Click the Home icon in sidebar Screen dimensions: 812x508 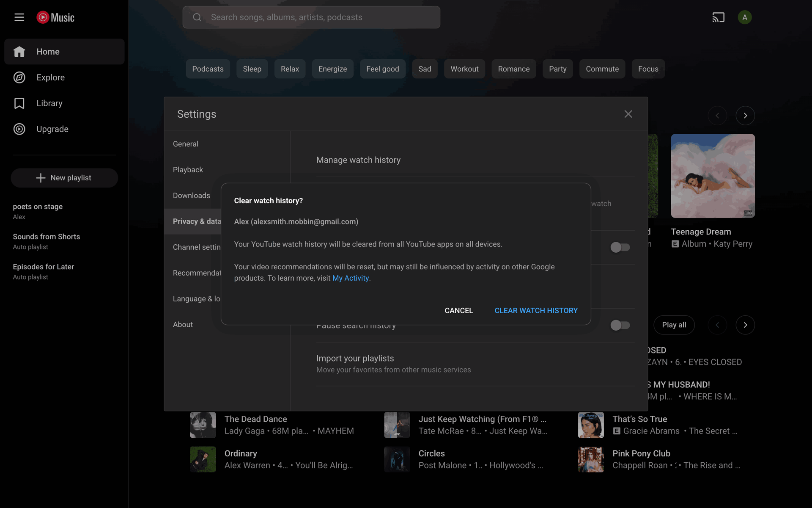pyautogui.click(x=19, y=52)
